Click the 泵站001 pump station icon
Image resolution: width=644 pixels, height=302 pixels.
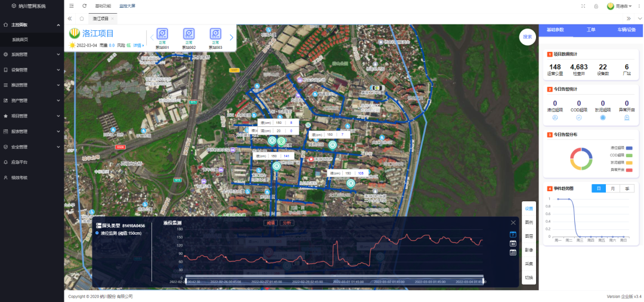point(162,33)
